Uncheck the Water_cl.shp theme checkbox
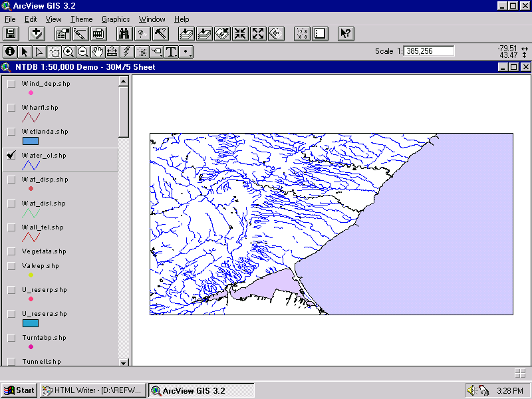 tap(11, 156)
